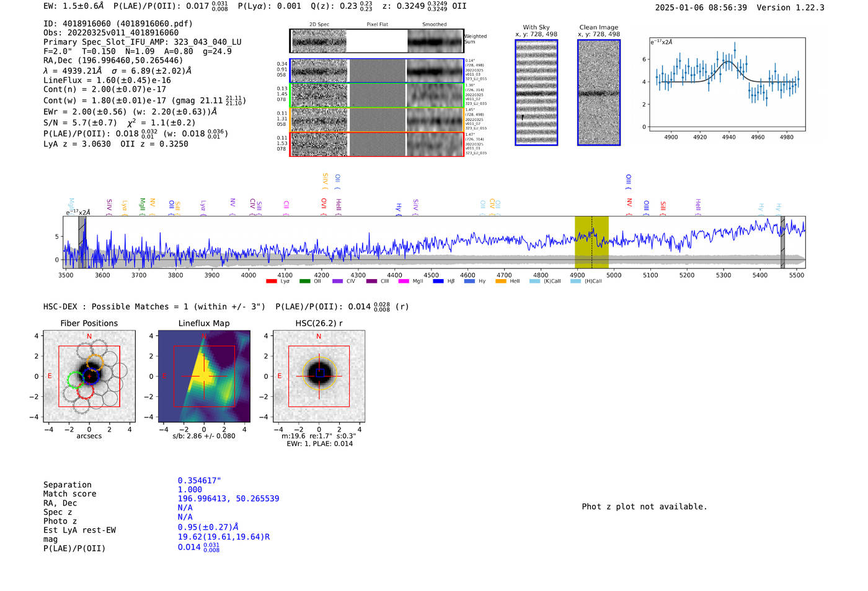The width and height of the screenshot is (868, 591).
Task: Click the magenta MgII legend swatch
Action: pyautogui.click(x=403, y=282)
